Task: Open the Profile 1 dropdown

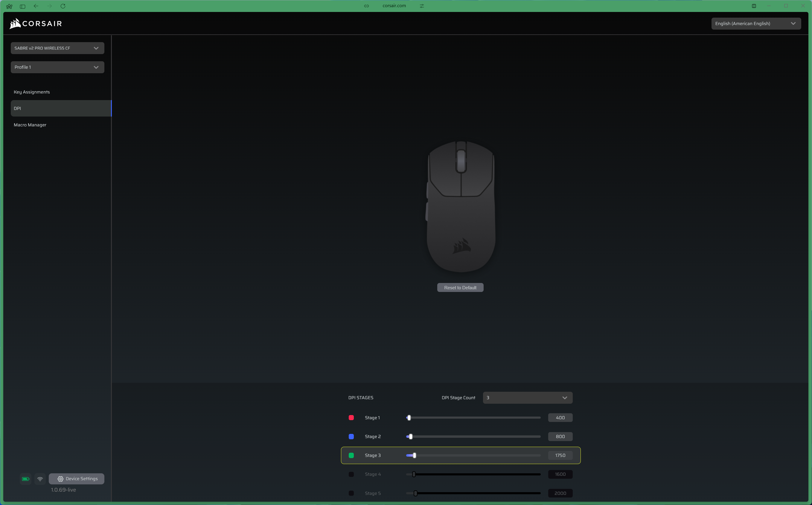Action: tap(57, 67)
